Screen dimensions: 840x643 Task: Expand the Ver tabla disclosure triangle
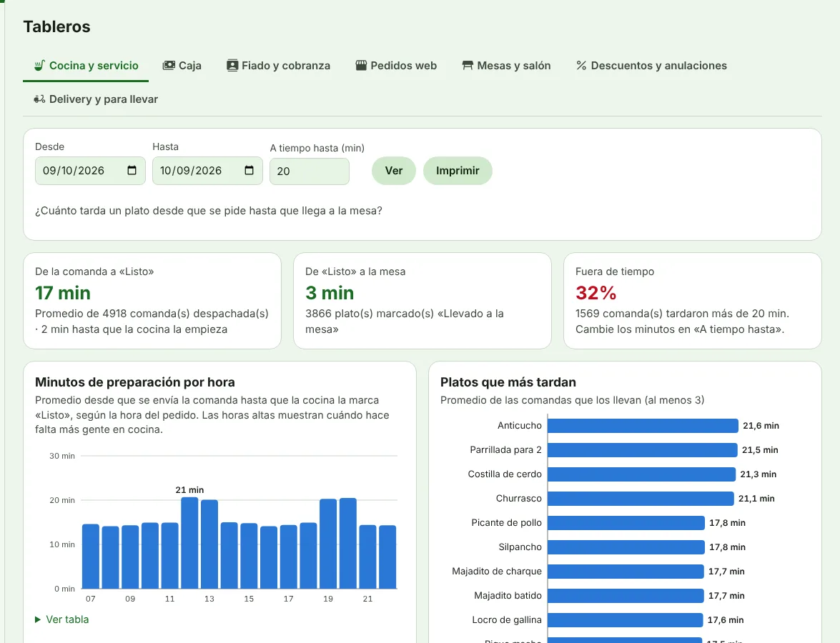pos(37,619)
